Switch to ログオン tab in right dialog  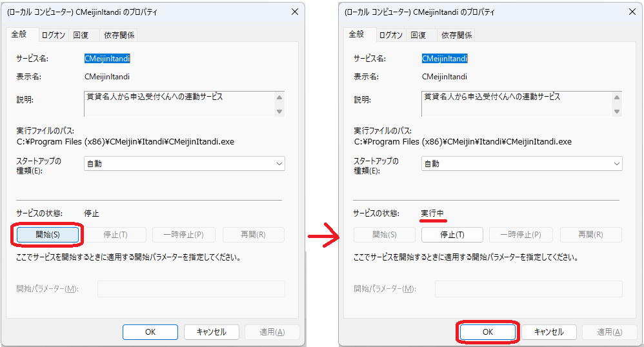[390, 35]
